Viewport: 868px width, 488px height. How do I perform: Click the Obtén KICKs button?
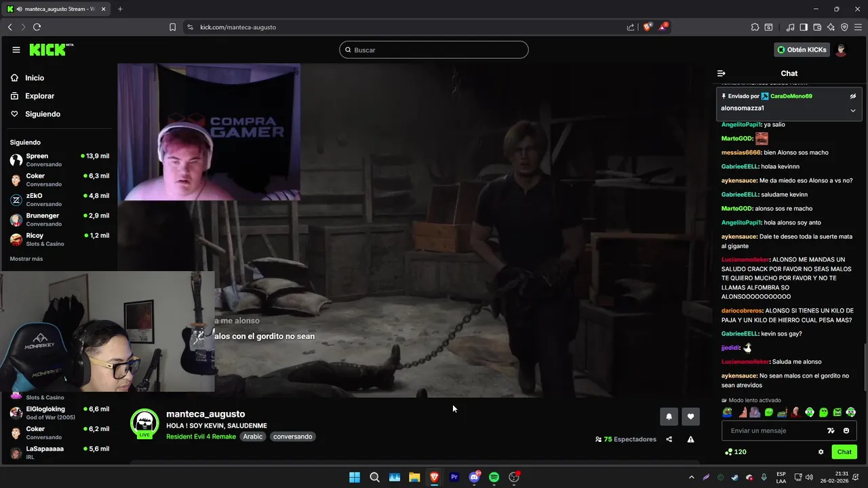pyautogui.click(x=802, y=49)
